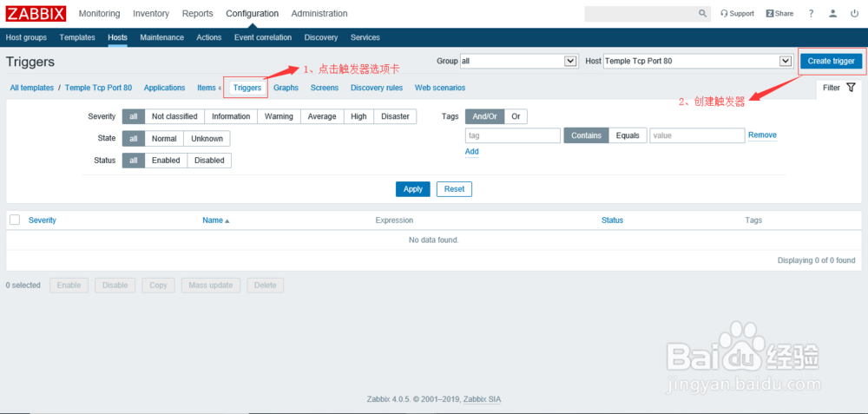Click the Apply filter button
The height and width of the screenshot is (414, 868).
click(413, 189)
